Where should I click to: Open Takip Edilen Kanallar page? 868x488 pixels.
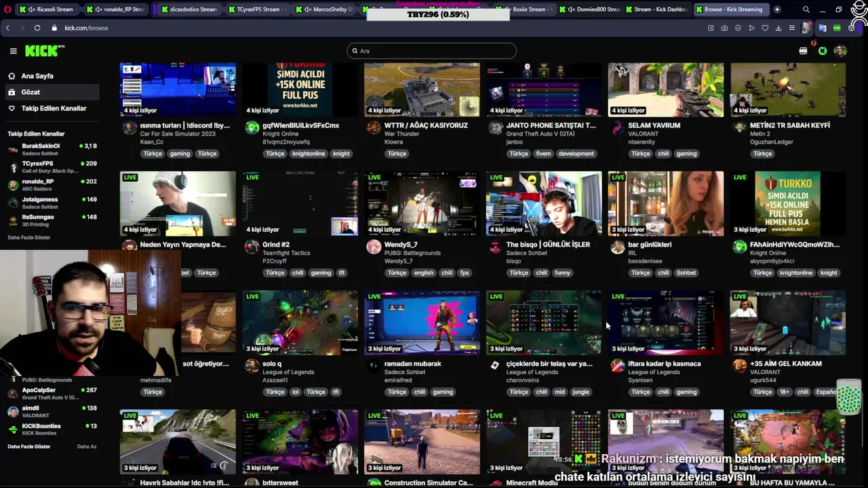[x=54, y=108]
